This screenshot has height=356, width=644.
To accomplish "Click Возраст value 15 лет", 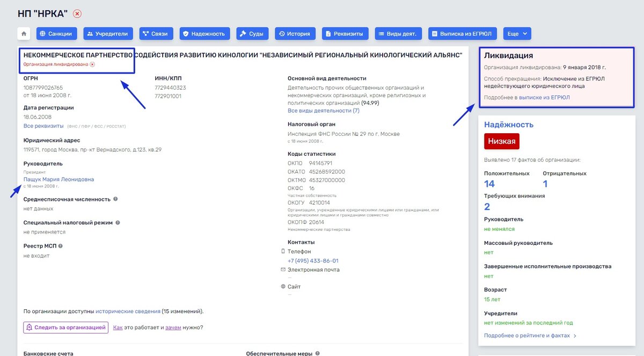I will pos(492,299).
